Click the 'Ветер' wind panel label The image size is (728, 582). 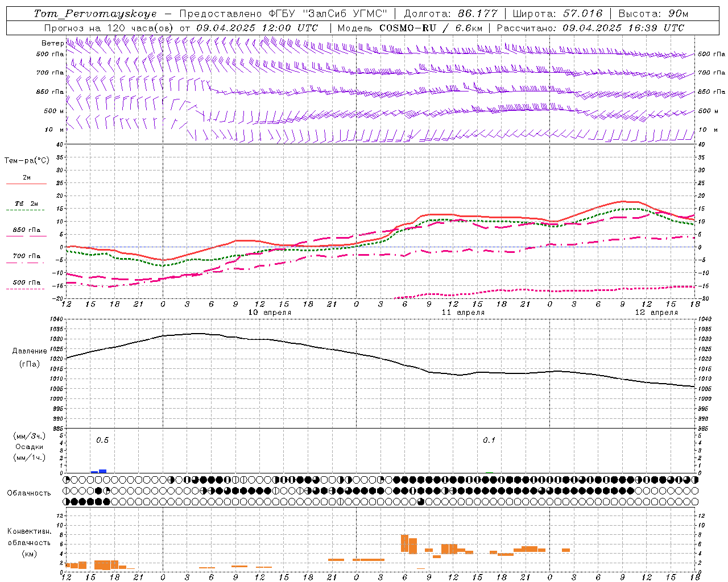52,43
